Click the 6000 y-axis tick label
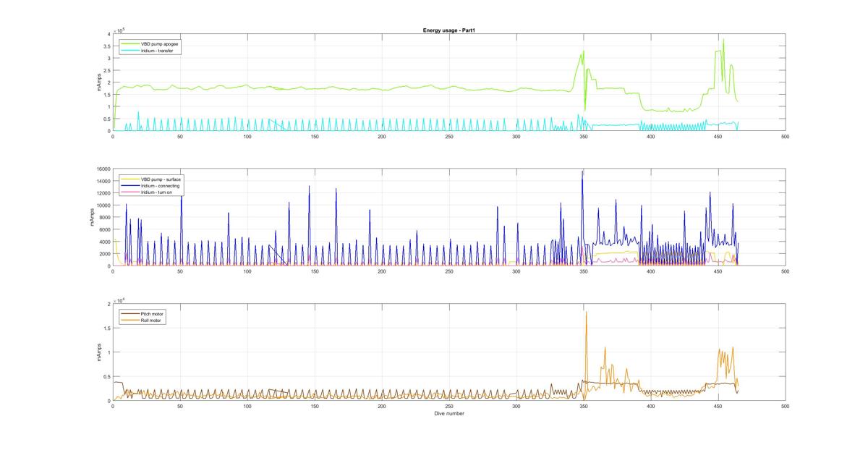The width and height of the screenshot is (868, 450). pyautogui.click(x=105, y=229)
